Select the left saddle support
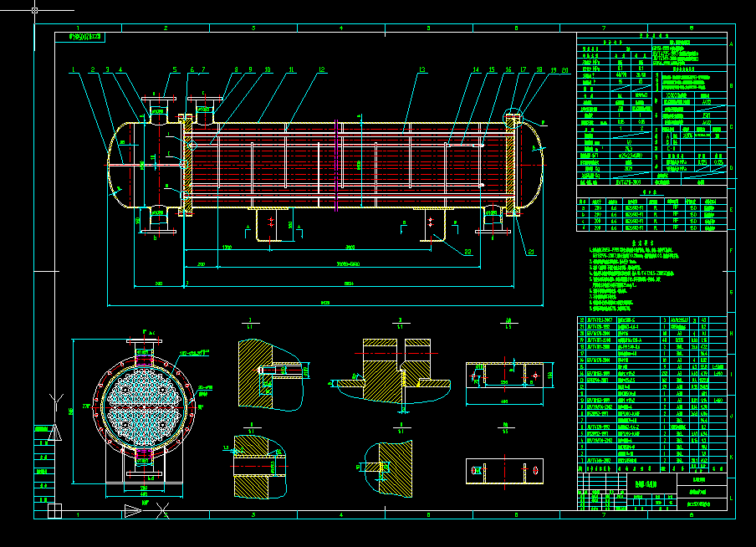Viewport: 756px width, 547px height. [x=269, y=224]
